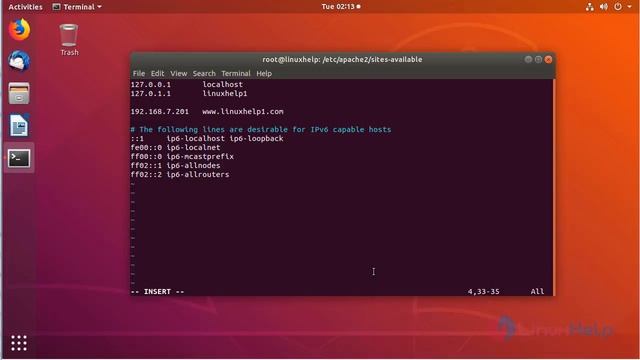
Task: Open the Terminal menu in menu bar
Action: click(x=236, y=73)
